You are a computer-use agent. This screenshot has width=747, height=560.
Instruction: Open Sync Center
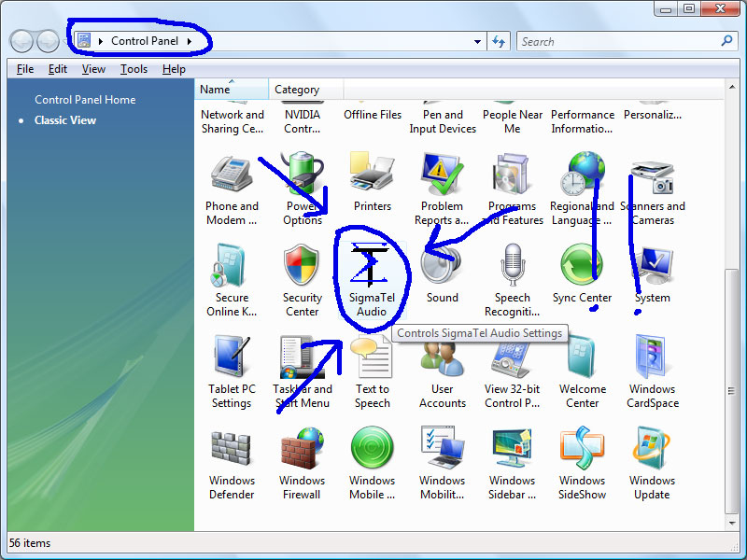582,274
